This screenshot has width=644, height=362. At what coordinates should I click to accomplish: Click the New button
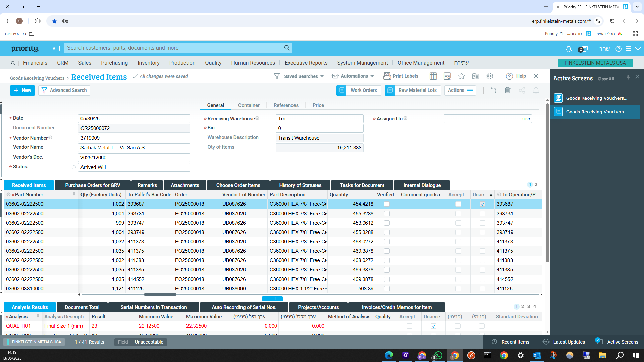point(22,90)
